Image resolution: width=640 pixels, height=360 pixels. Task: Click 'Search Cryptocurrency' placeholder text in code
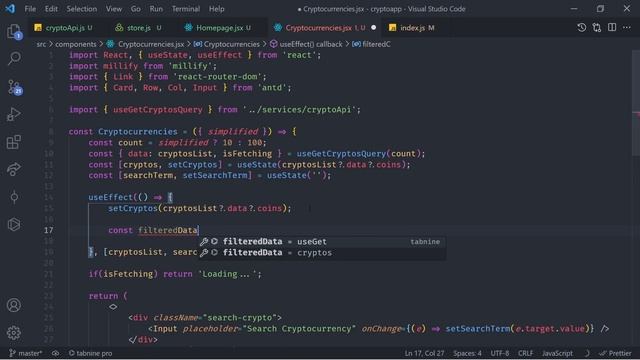tap(299, 329)
